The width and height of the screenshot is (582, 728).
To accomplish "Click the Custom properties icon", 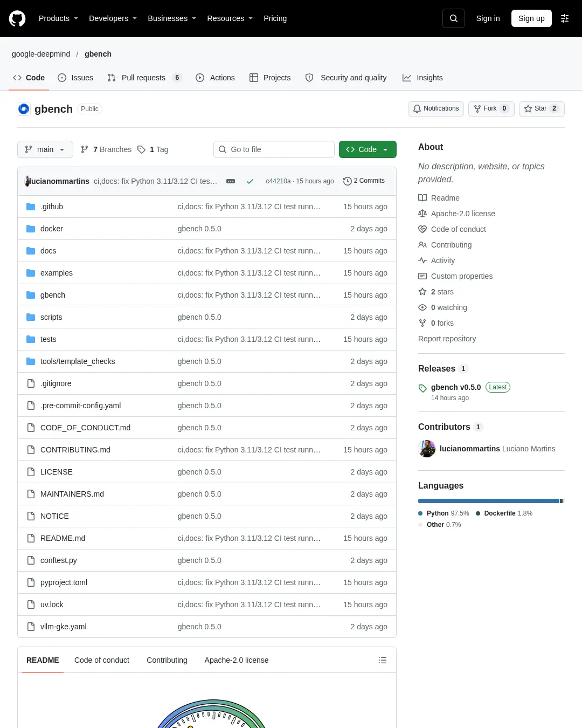I will pyautogui.click(x=422, y=276).
